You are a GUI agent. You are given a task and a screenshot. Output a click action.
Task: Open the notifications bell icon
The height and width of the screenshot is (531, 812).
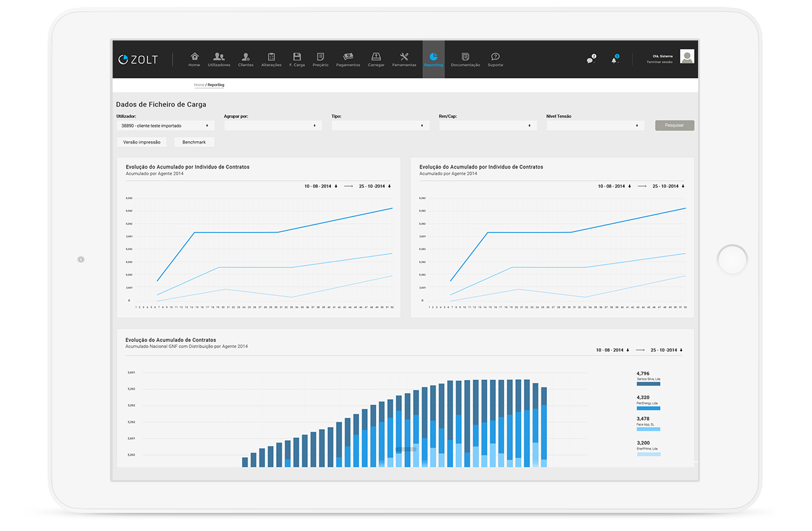[615, 60]
